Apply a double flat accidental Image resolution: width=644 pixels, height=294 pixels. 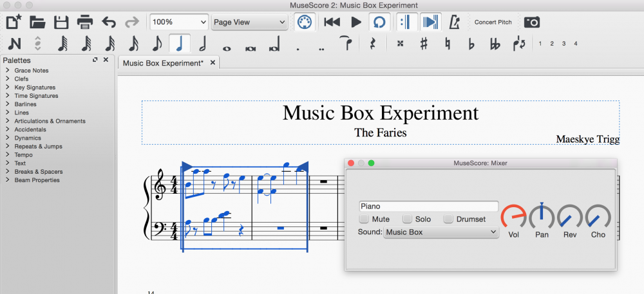[x=495, y=44]
